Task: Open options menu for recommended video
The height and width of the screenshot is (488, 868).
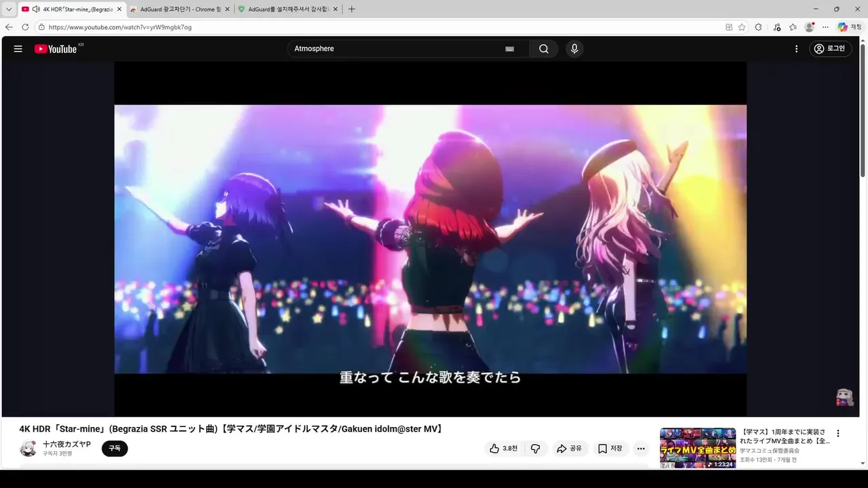Action: 837,434
